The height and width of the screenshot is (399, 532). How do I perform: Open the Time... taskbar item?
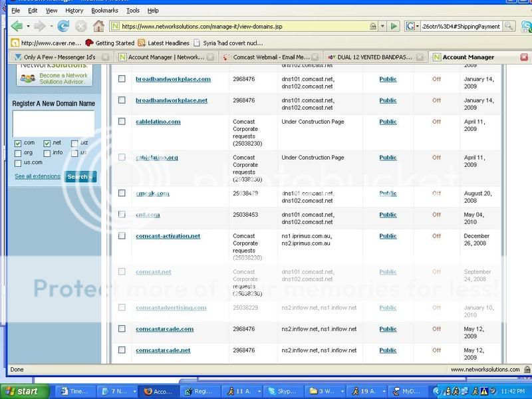coord(74,391)
